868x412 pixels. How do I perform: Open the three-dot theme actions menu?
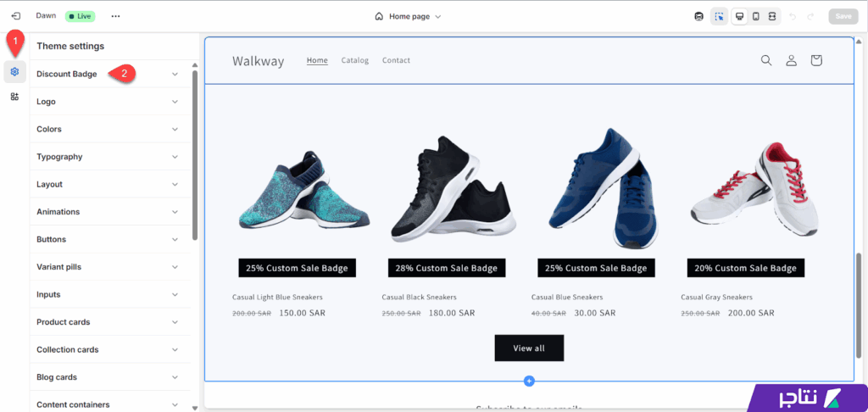click(x=115, y=16)
